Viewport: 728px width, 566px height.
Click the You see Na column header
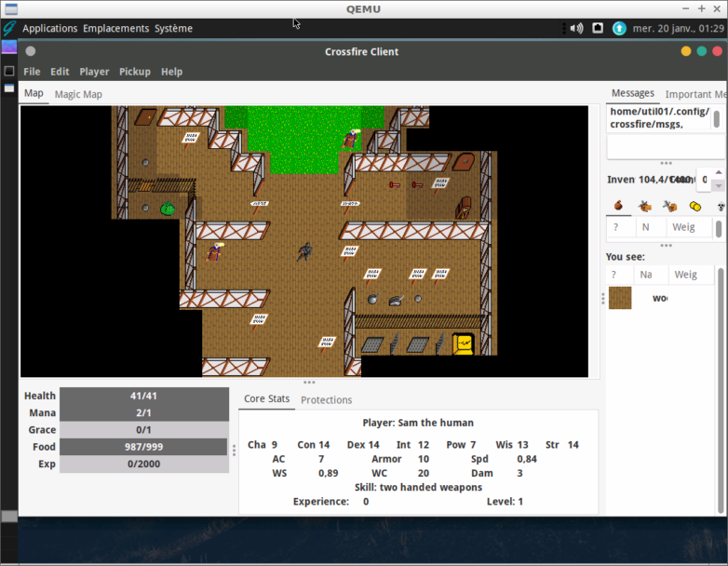tap(651, 275)
